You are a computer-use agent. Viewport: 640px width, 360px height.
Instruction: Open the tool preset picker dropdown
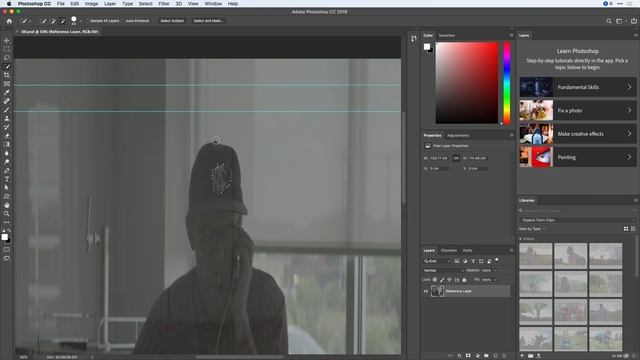[x=30, y=21]
